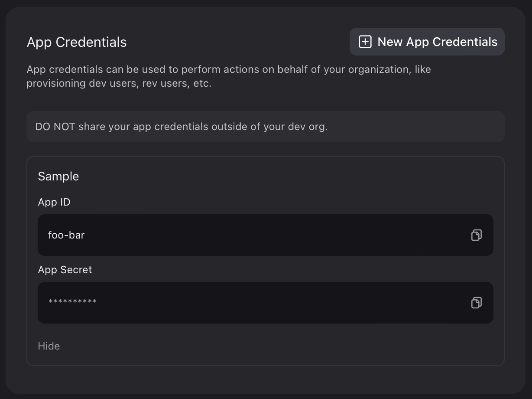The width and height of the screenshot is (532, 399).
Task: Click the DO NOT share warning banner
Action: (265, 127)
